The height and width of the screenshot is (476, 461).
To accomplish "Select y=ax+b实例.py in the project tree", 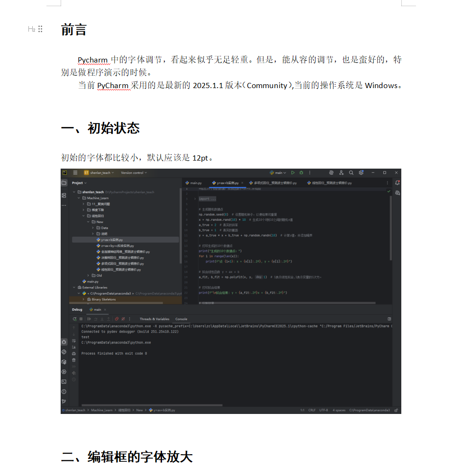I will coord(125,240).
